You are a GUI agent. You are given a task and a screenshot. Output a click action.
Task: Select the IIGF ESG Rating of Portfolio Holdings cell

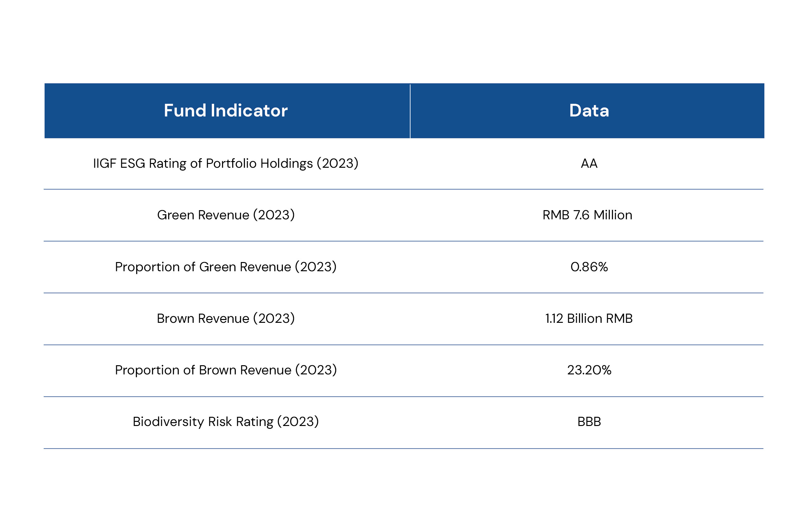226,164
